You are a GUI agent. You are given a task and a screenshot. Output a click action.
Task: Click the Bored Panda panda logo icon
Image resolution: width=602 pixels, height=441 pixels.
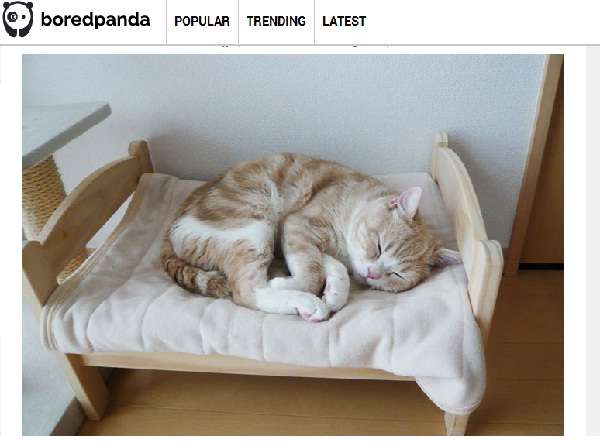pyautogui.click(x=18, y=19)
